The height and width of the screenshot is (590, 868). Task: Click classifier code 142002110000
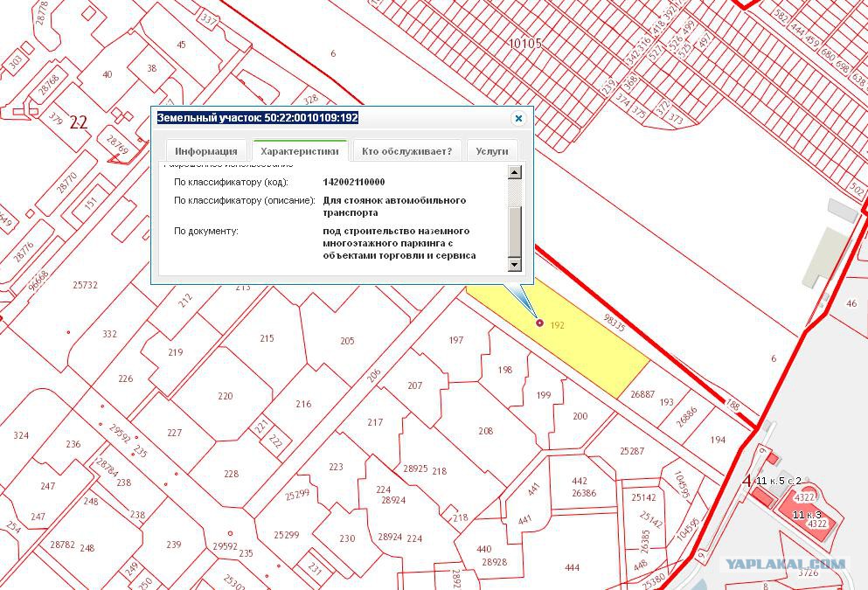click(354, 182)
